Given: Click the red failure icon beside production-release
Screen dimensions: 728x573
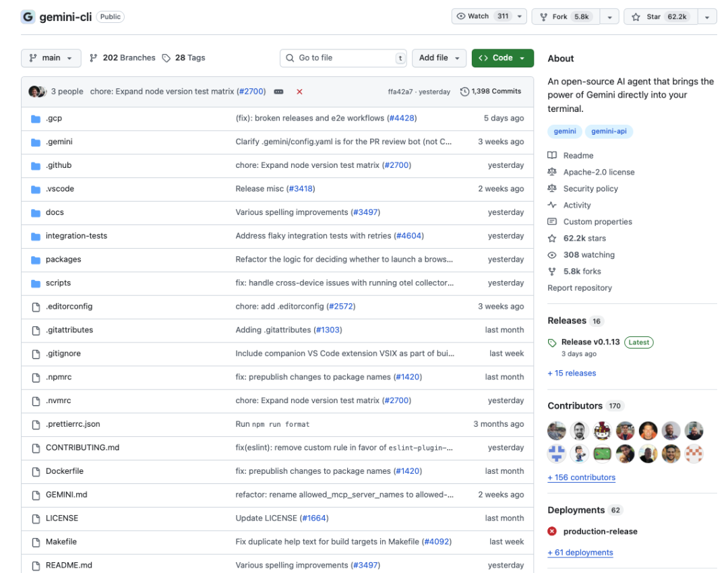Looking at the screenshot, I should (552, 531).
